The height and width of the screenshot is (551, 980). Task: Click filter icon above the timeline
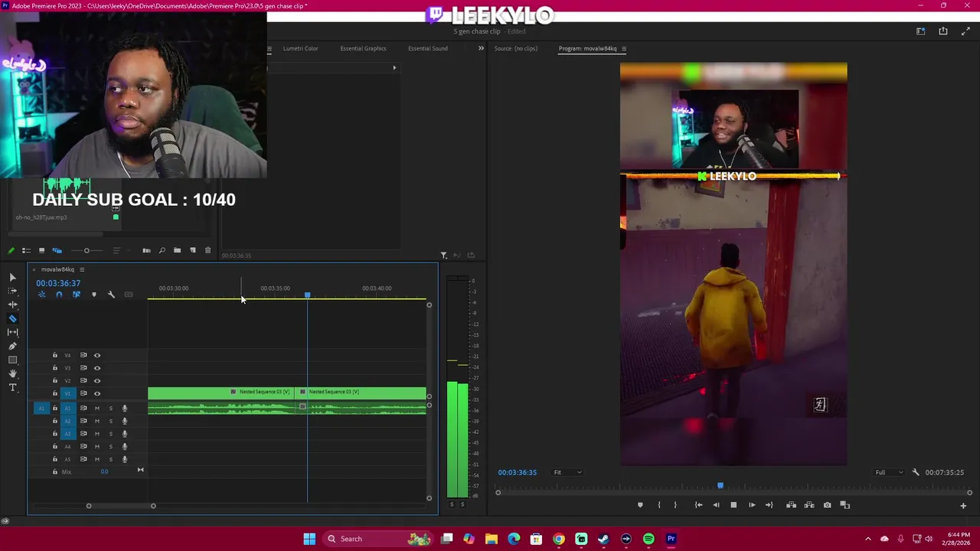coord(443,256)
